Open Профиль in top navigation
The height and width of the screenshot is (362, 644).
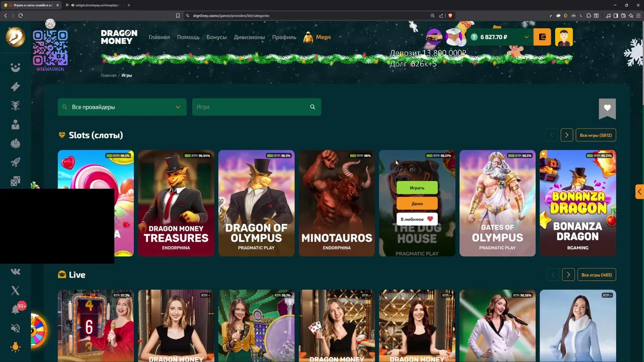[x=284, y=37]
